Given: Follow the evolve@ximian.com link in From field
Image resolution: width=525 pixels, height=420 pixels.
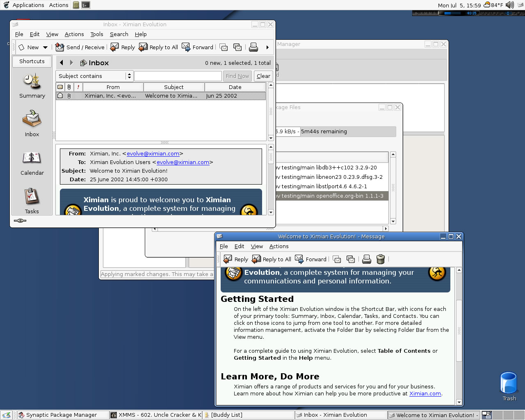Looking at the screenshot, I should (153, 153).
